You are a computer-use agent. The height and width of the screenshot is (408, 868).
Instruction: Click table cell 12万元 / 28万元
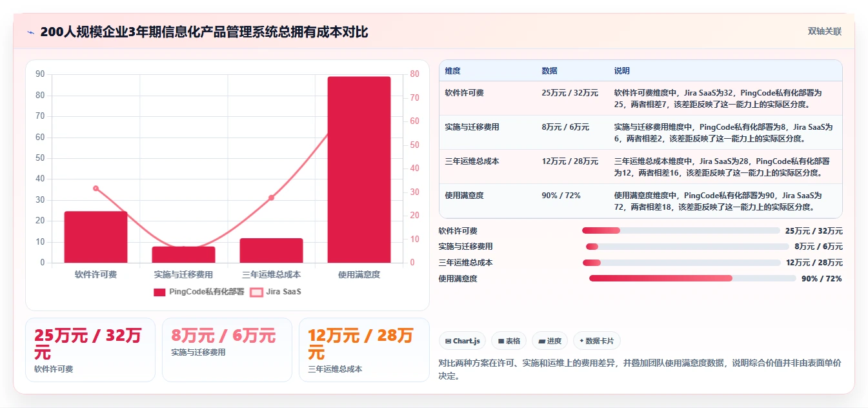point(570,161)
